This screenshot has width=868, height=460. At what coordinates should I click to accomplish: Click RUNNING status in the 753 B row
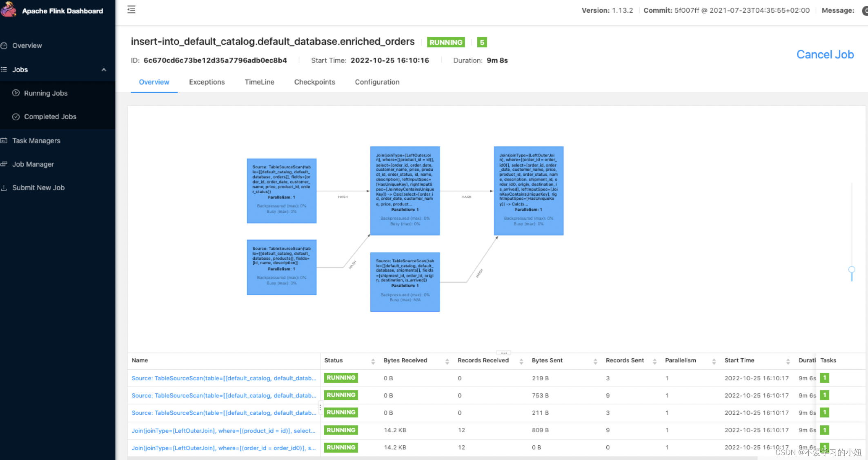click(x=341, y=395)
